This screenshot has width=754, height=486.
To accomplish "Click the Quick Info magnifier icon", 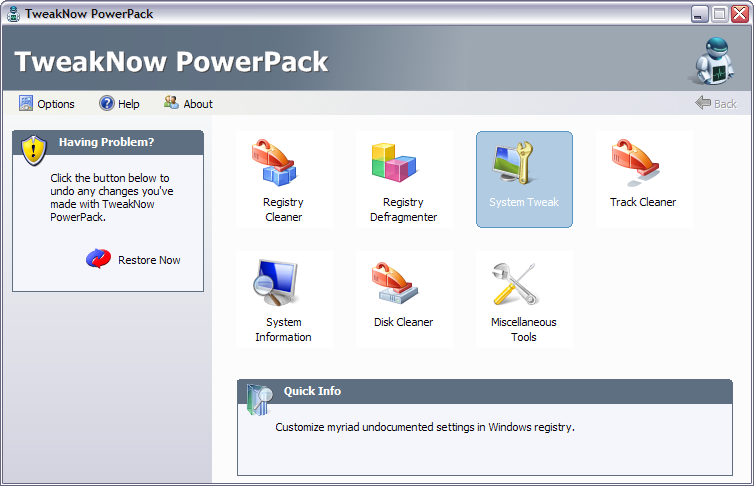I will [x=259, y=399].
